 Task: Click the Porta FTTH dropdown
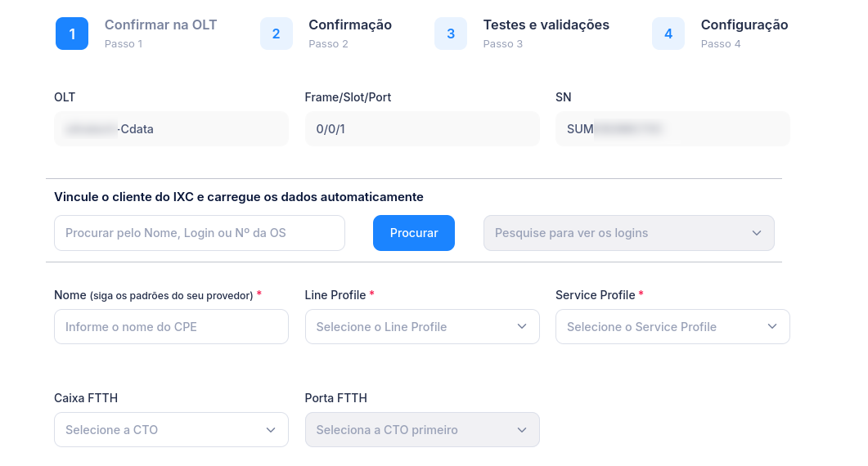coord(422,429)
